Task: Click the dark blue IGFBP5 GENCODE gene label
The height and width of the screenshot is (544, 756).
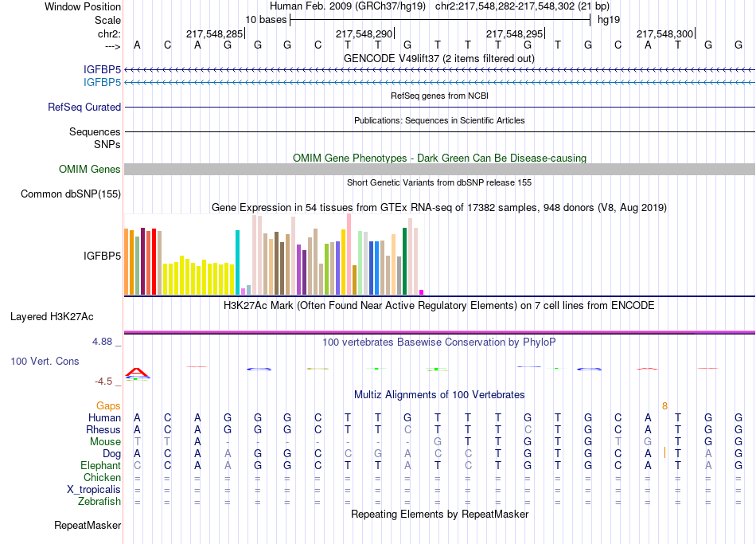Action: click(102, 70)
